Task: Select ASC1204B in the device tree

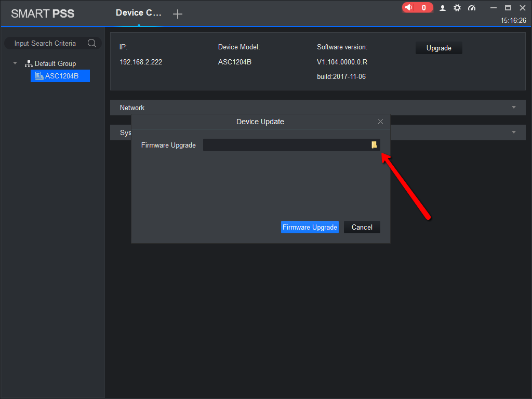Action: (60, 76)
